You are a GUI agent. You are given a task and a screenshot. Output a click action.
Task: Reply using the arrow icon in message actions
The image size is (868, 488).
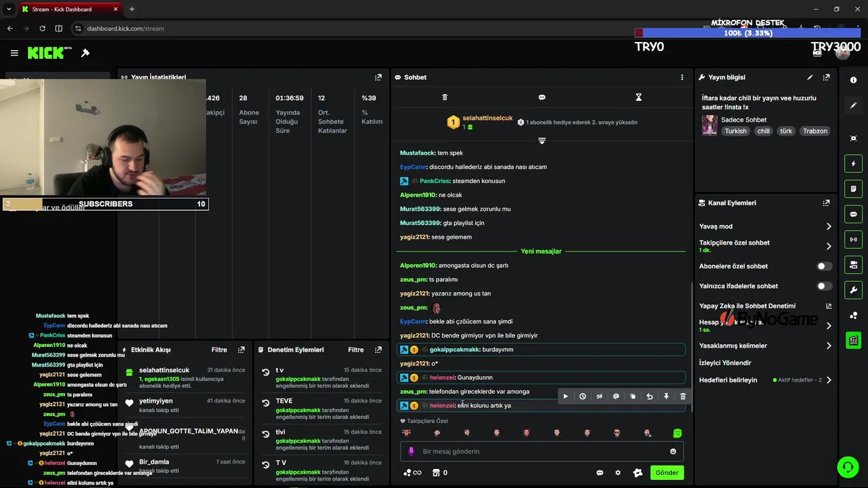tap(650, 396)
